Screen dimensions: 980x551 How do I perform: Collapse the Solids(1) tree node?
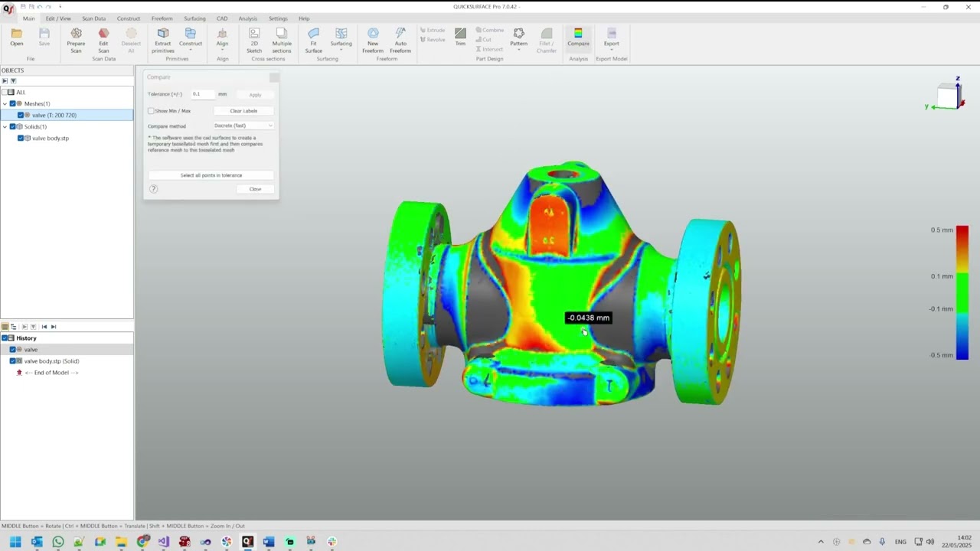tap(5, 126)
